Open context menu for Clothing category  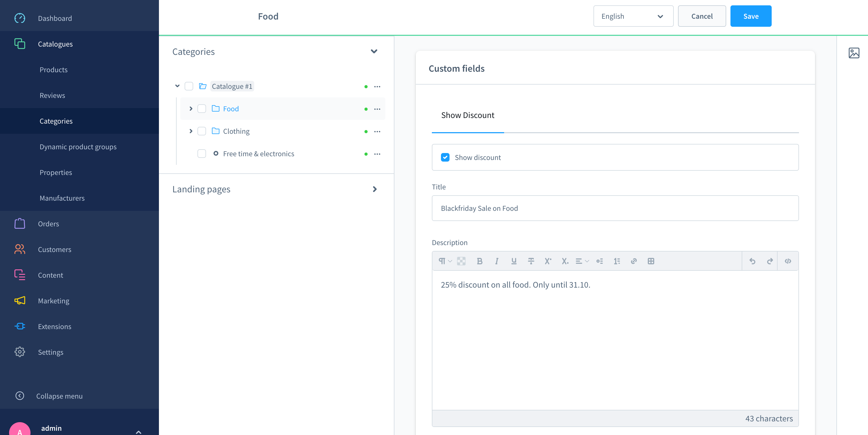point(377,131)
